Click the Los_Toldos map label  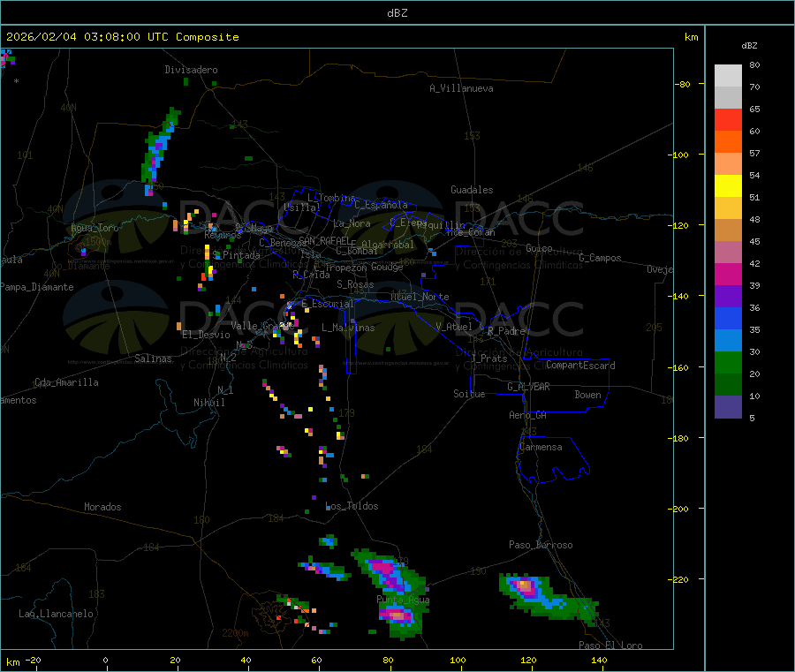click(x=352, y=506)
